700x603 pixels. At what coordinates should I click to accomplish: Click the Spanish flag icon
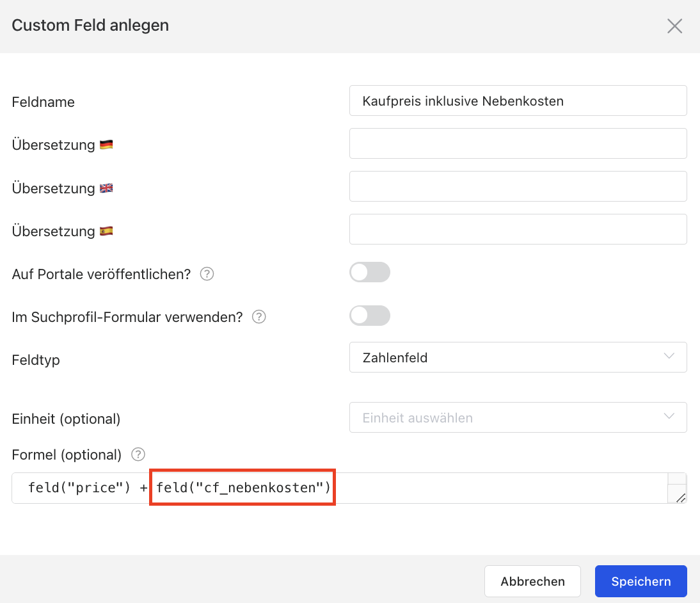[106, 231]
